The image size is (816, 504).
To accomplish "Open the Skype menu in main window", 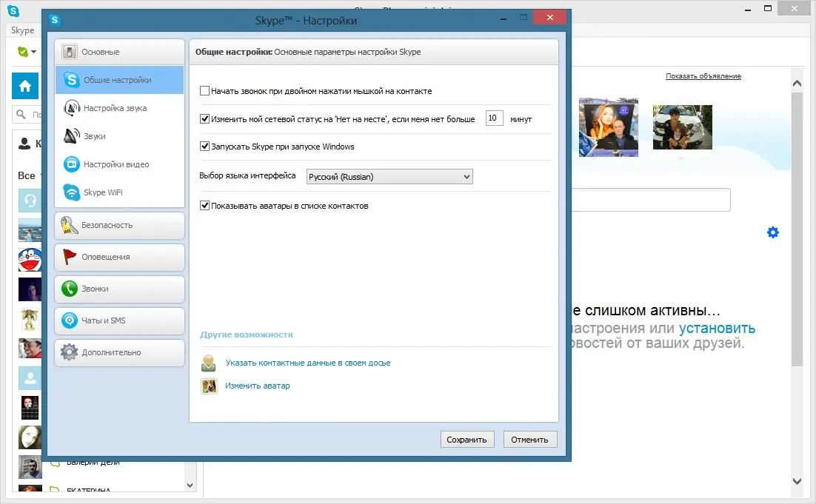I will (22, 30).
